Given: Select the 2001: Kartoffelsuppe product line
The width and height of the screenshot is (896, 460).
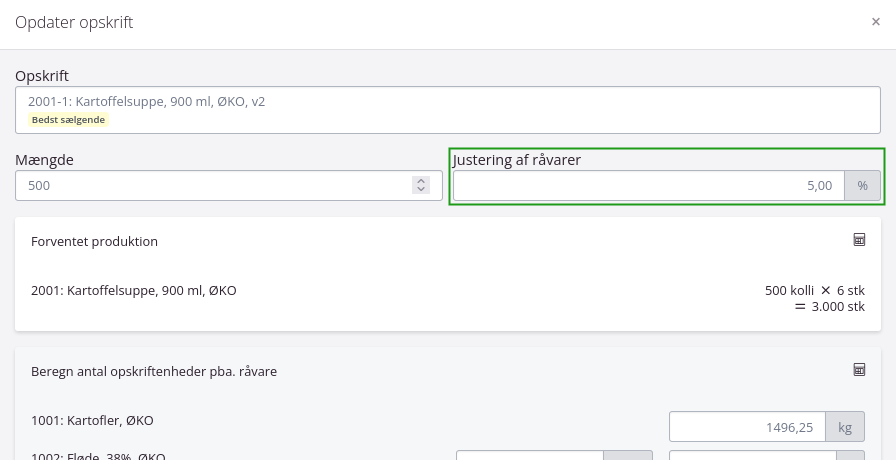Looking at the screenshot, I should (x=134, y=291).
